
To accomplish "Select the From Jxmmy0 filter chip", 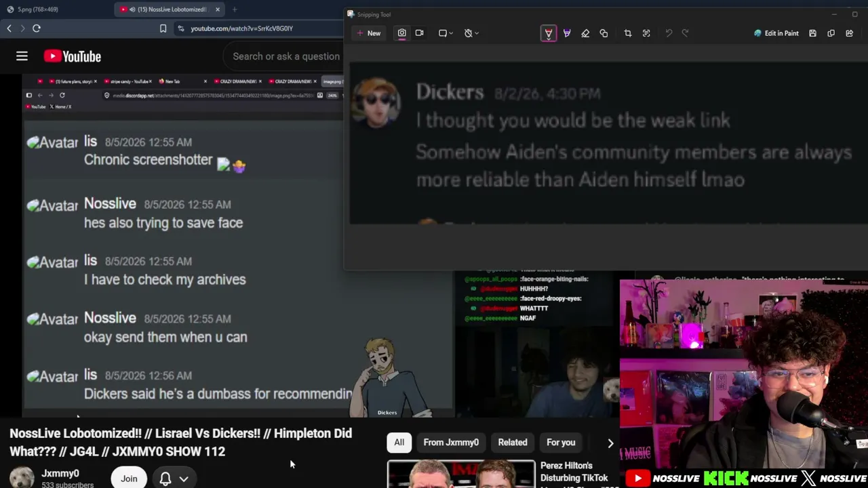I will pyautogui.click(x=451, y=443).
